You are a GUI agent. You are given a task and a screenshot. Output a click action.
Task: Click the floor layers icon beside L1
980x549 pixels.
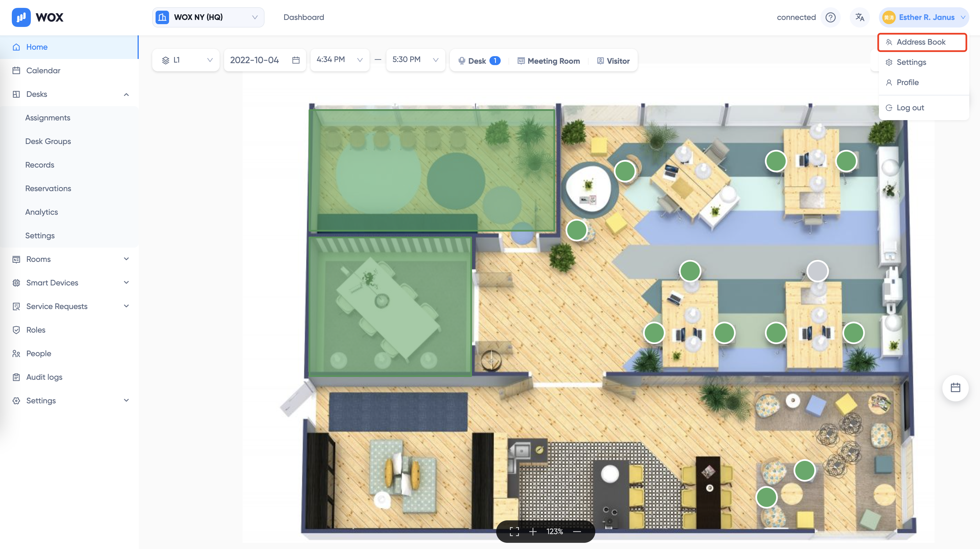click(x=165, y=60)
